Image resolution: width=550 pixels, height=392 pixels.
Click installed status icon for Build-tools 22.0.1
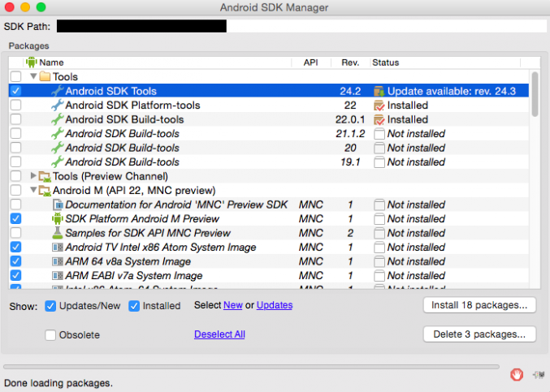click(x=379, y=119)
